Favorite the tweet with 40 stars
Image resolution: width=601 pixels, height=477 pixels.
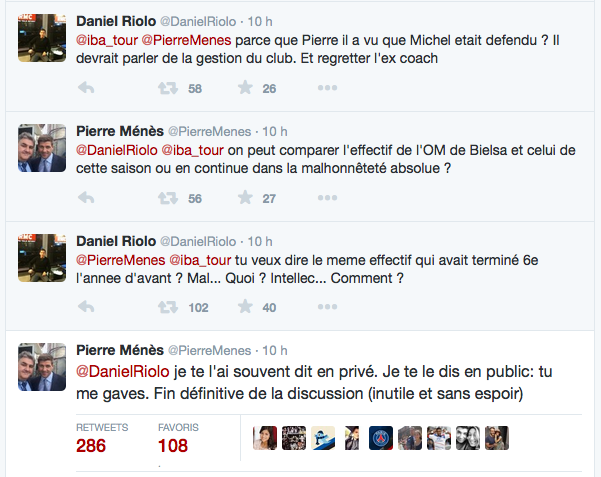tap(245, 306)
